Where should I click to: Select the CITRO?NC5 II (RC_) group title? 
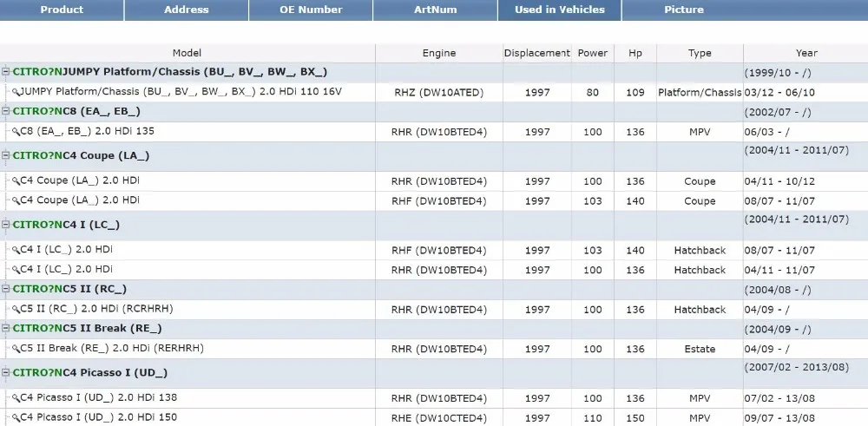point(69,289)
